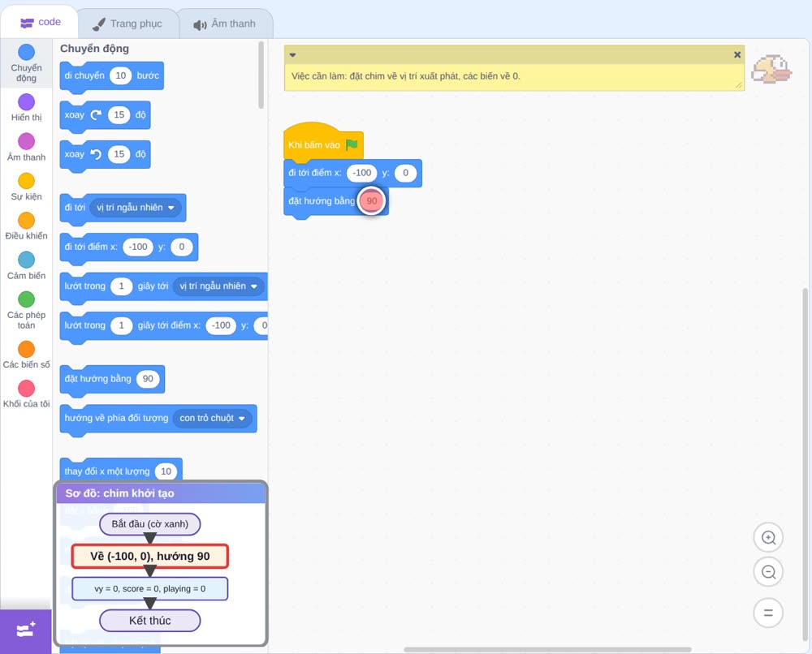Click the 10 value in 'thay đổi x' block
This screenshot has width=812, height=654.
(x=166, y=471)
